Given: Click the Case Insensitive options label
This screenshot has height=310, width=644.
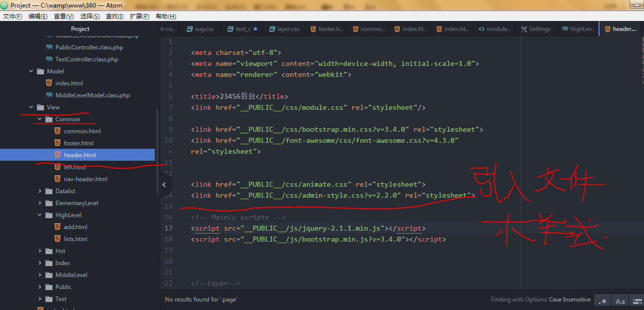Looking at the screenshot, I should click(x=570, y=300).
